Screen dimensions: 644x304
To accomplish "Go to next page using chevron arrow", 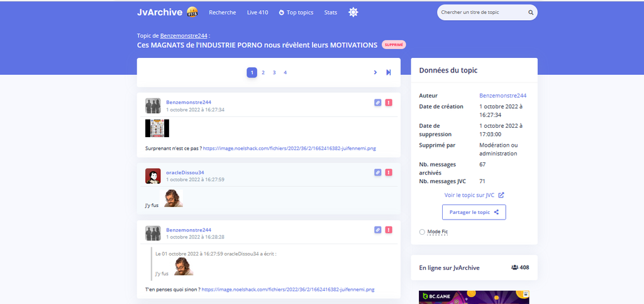I will click(375, 72).
